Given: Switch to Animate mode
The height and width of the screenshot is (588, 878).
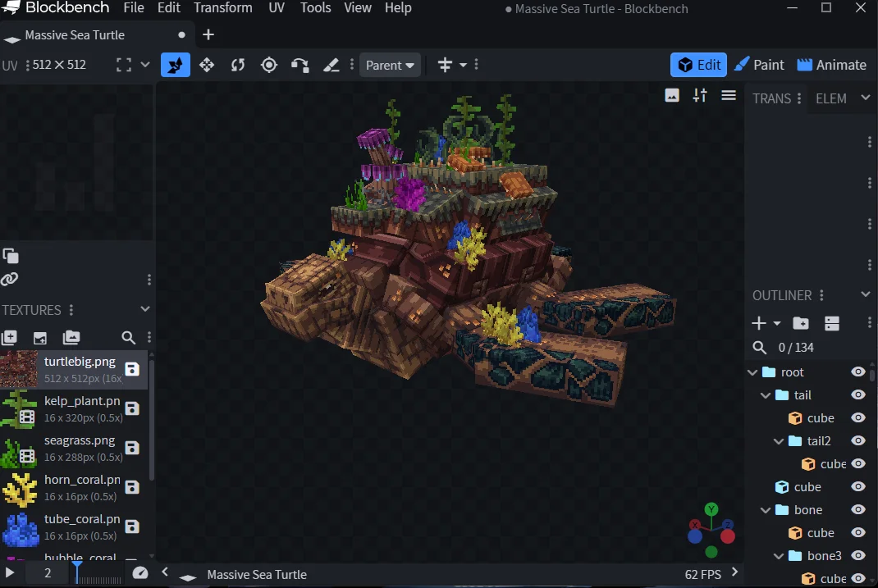Looking at the screenshot, I should pyautogui.click(x=831, y=65).
